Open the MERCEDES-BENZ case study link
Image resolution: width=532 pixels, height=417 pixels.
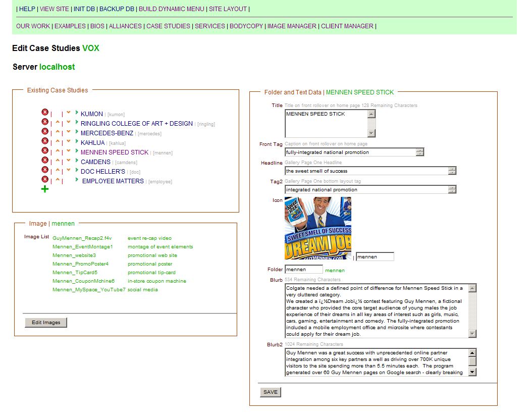pos(107,133)
